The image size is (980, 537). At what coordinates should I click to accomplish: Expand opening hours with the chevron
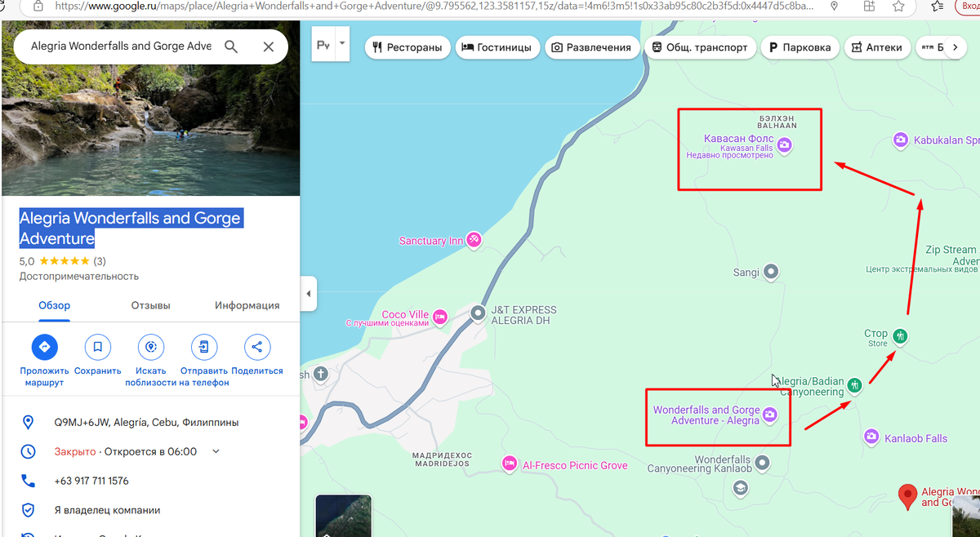tap(216, 451)
